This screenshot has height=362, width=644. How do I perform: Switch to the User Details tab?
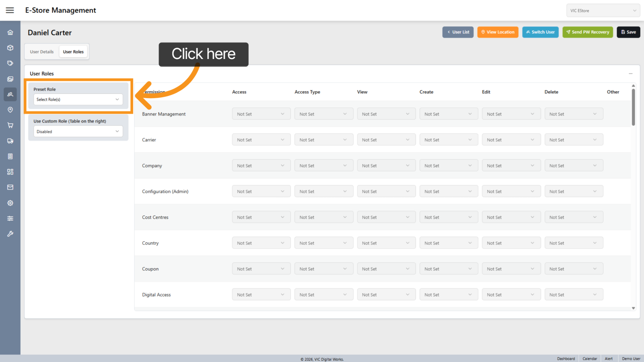click(x=42, y=52)
